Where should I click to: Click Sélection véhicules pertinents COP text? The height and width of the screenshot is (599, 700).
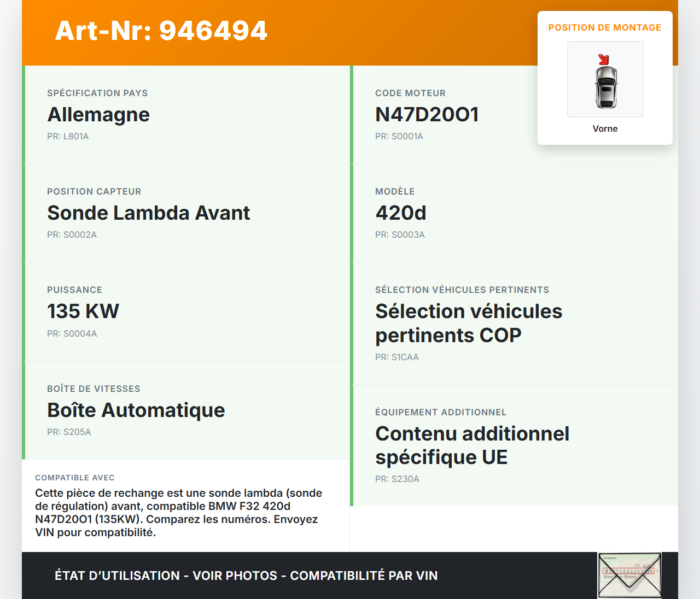pyautogui.click(x=468, y=323)
